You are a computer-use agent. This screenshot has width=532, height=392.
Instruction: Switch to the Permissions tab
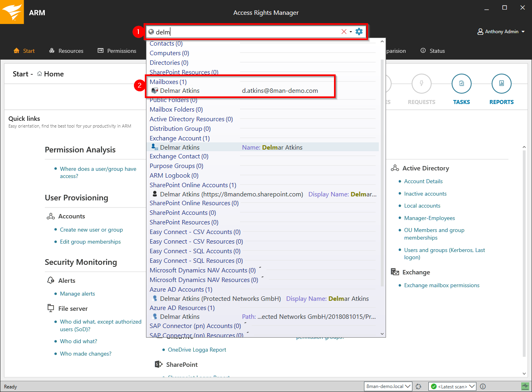pyautogui.click(x=117, y=51)
